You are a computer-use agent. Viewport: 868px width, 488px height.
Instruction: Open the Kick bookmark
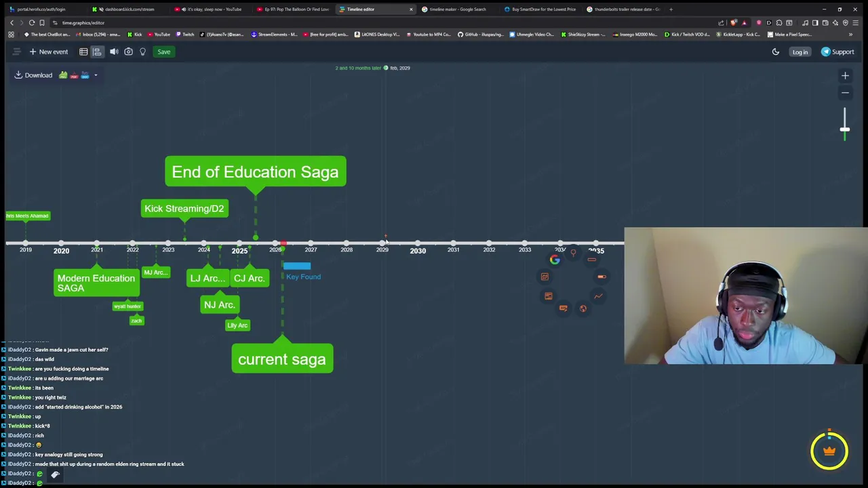click(x=134, y=35)
